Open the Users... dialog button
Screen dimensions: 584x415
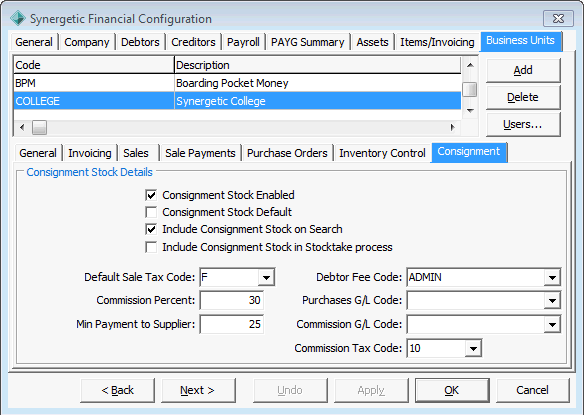[523, 124]
